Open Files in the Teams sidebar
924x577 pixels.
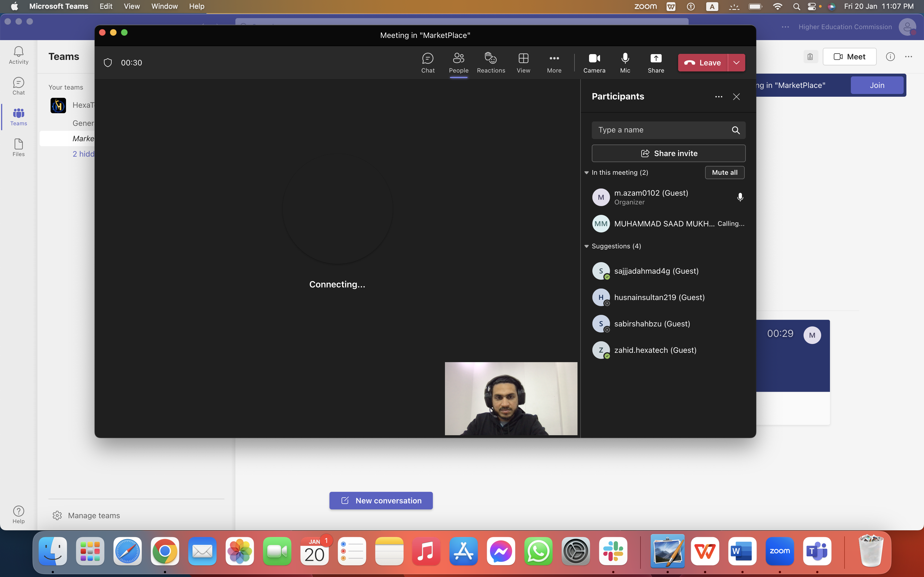(x=18, y=148)
